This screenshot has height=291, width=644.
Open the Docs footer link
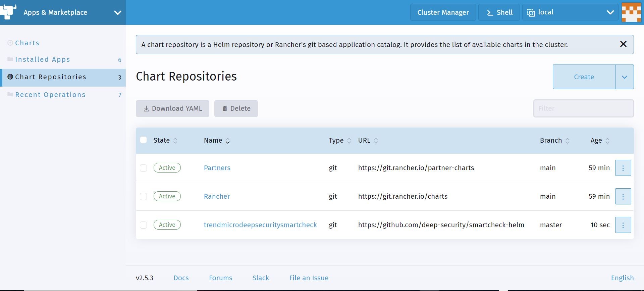coord(181,278)
